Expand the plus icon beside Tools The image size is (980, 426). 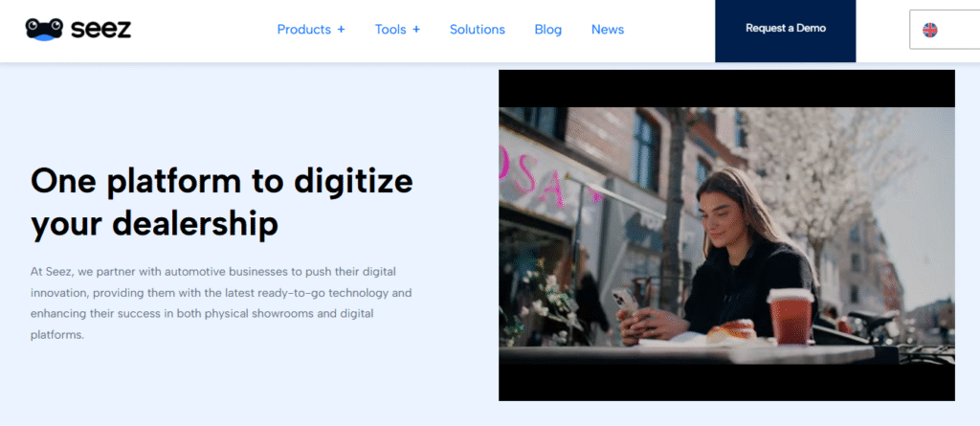click(x=416, y=30)
